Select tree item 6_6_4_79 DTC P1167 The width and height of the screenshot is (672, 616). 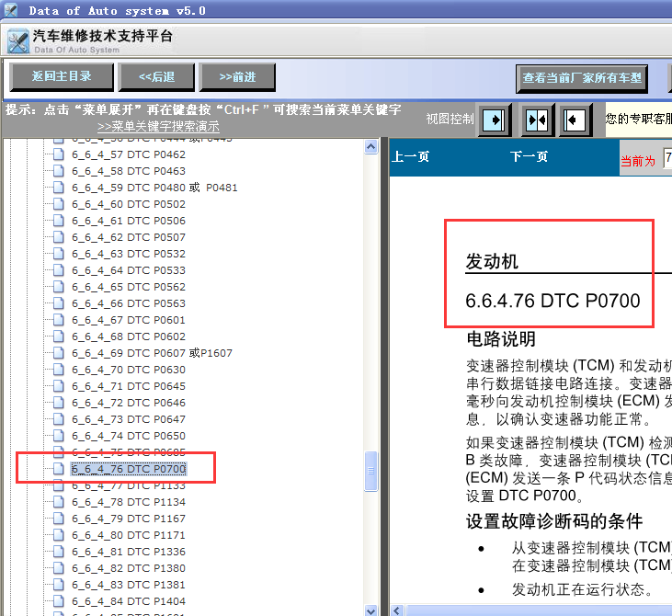tap(129, 519)
